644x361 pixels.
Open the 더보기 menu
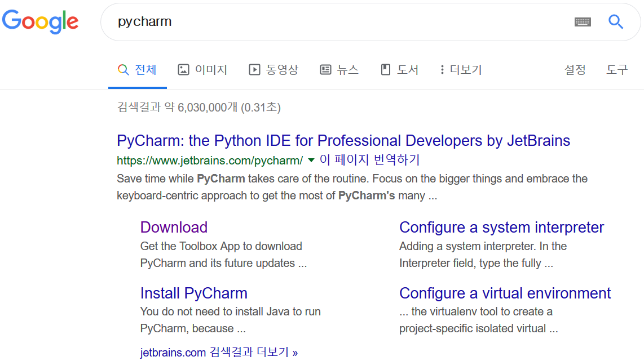point(461,70)
